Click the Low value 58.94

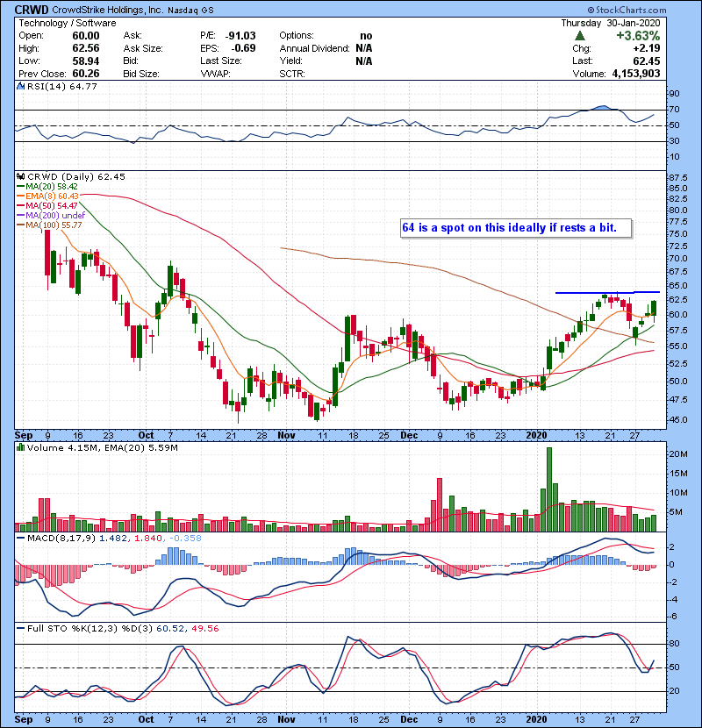point(86,61)
